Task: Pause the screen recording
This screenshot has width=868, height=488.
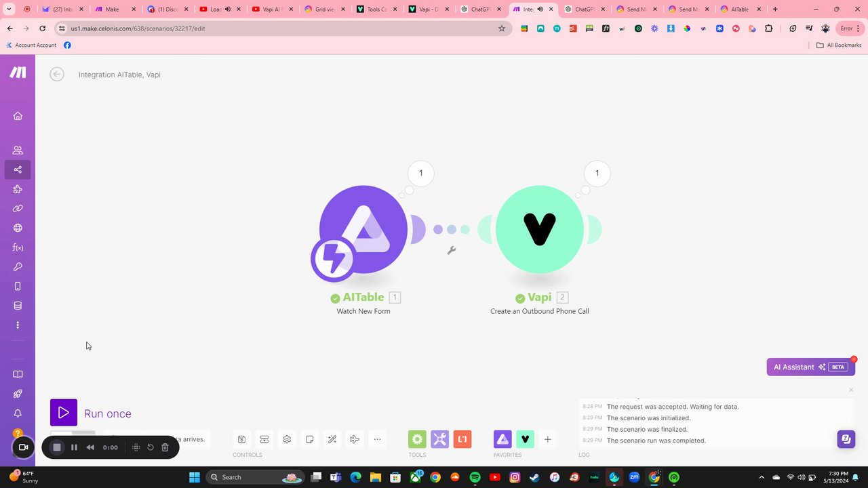Action: 74,447
